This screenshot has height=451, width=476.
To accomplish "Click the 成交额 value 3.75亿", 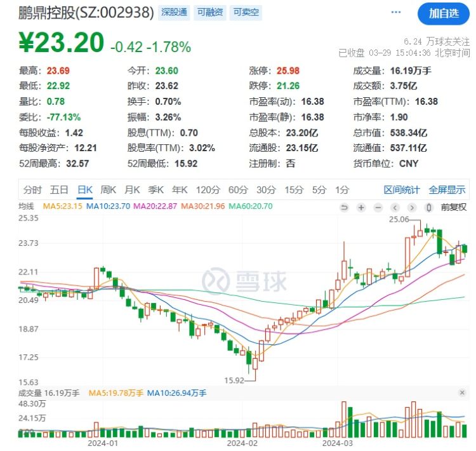I will (404, 86).
